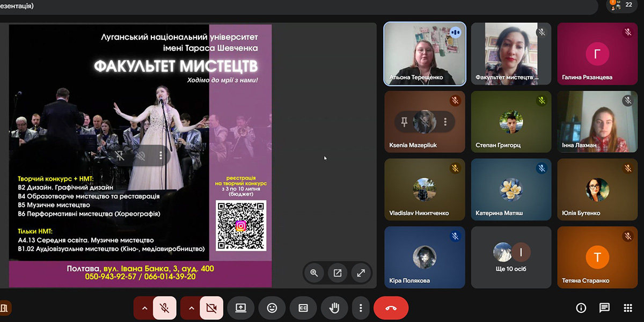
Task: Zoom in on the presentation
Action: [314, 273]
